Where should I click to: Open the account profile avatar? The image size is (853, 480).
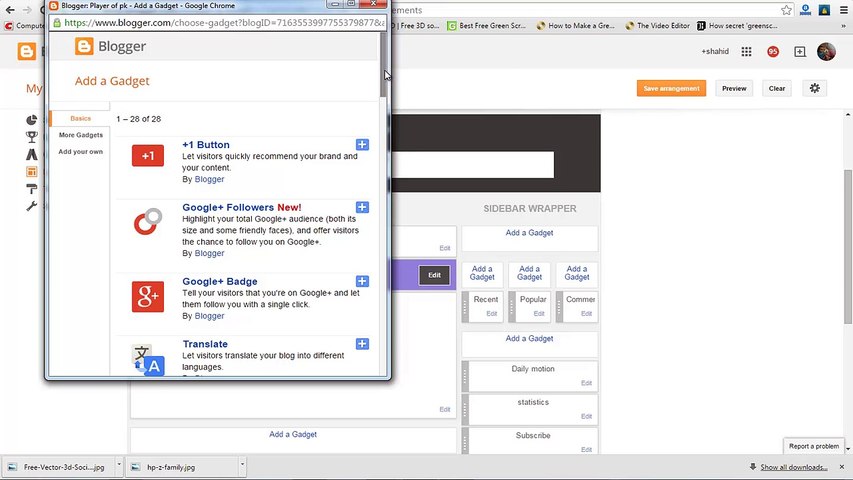pos(826,52)
